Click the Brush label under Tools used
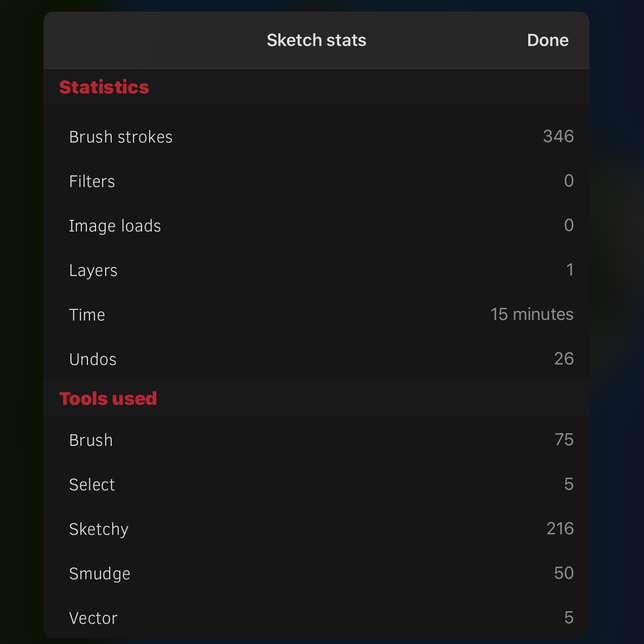 [91, 440]
